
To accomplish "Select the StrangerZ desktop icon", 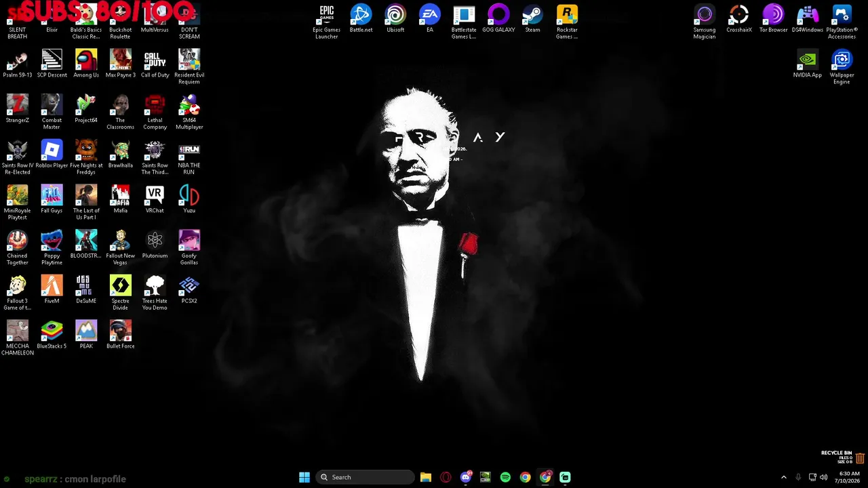I will pyautogui.click(x=18, y=109).
